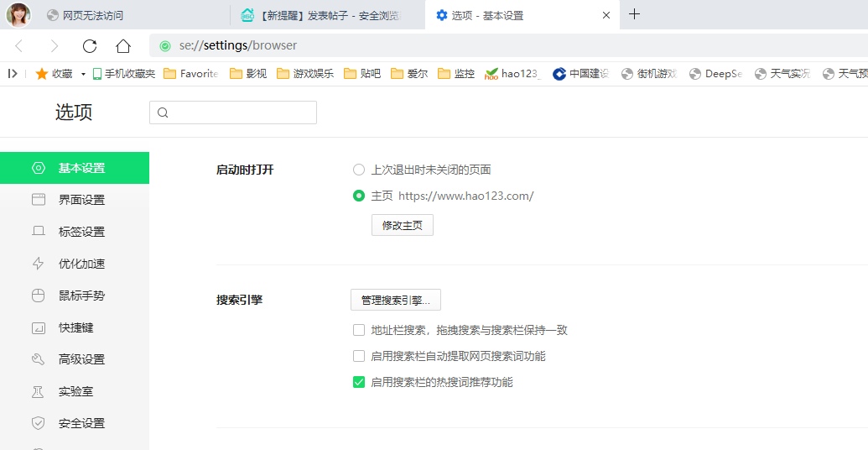Expand the bookmarks sidebar toggle icon
This screenshot has height=450, width=868.
click(13, 74)
